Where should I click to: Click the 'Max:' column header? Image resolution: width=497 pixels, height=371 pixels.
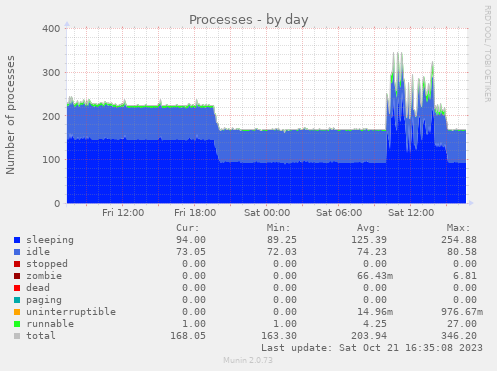(x=458, y=228)
